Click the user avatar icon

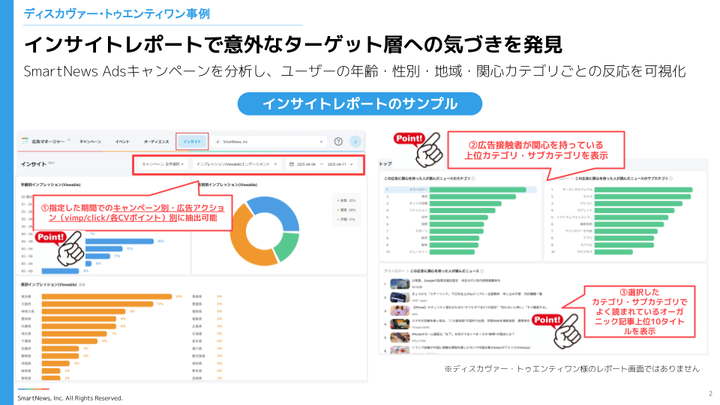click(x=355, y=142)
